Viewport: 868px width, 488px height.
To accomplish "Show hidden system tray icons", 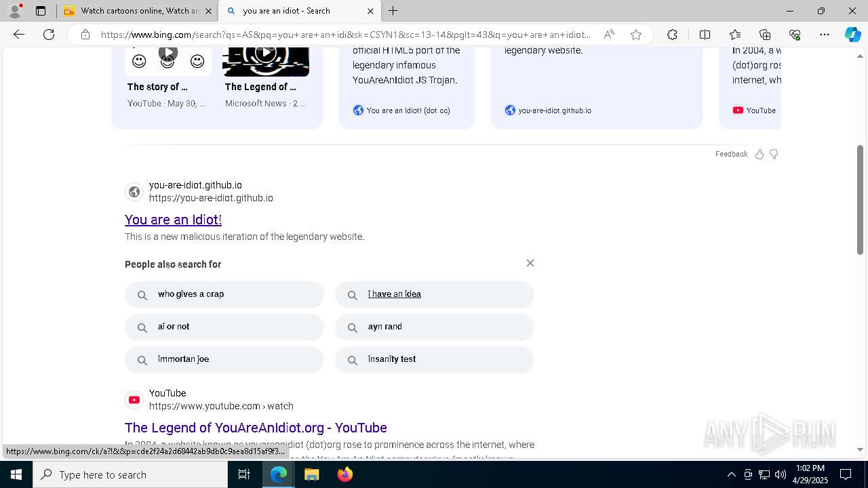I will pos(731,474).
